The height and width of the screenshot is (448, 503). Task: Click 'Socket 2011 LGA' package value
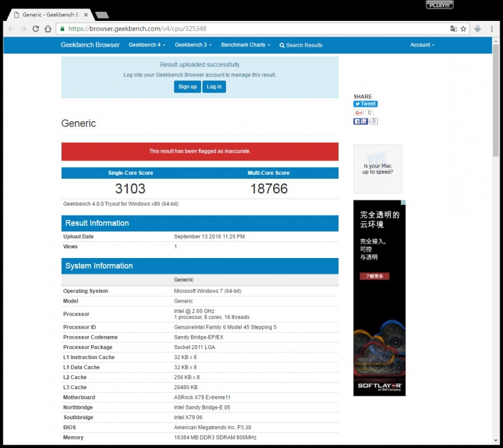(x=195, y=347)
